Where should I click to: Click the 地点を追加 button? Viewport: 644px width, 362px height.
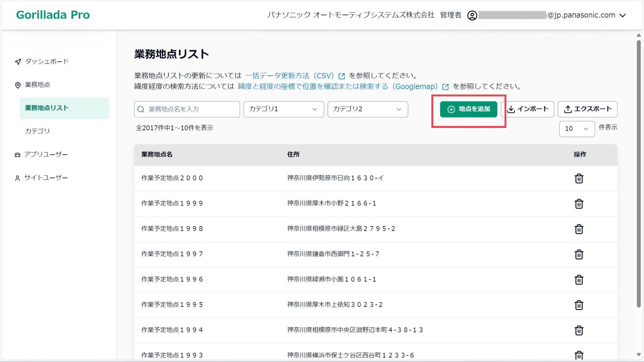tap(469, 109)
